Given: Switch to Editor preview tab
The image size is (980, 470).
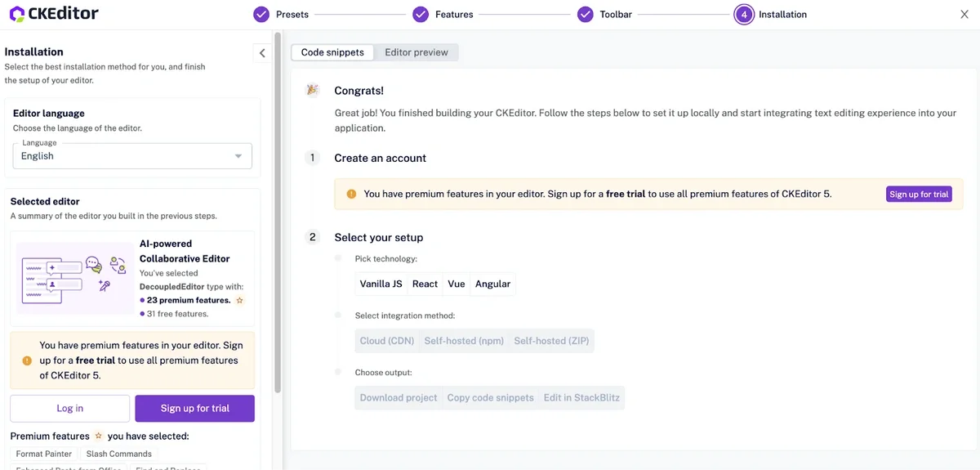Looking at the screenshot, I should [416, 52].
